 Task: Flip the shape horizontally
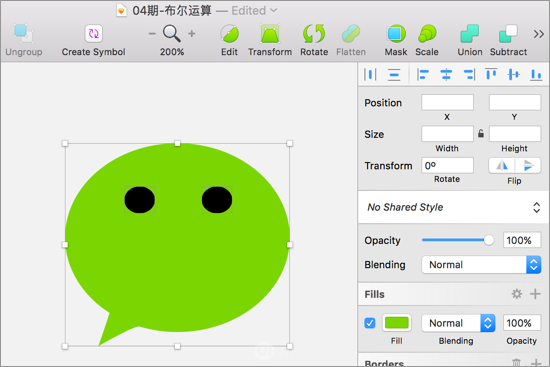[x=502, y=165]
